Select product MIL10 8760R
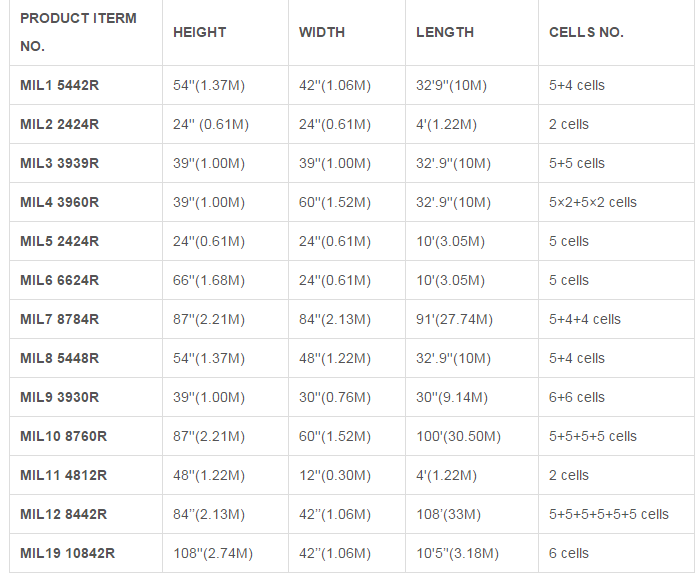695x573 pixels. (64, 437)
